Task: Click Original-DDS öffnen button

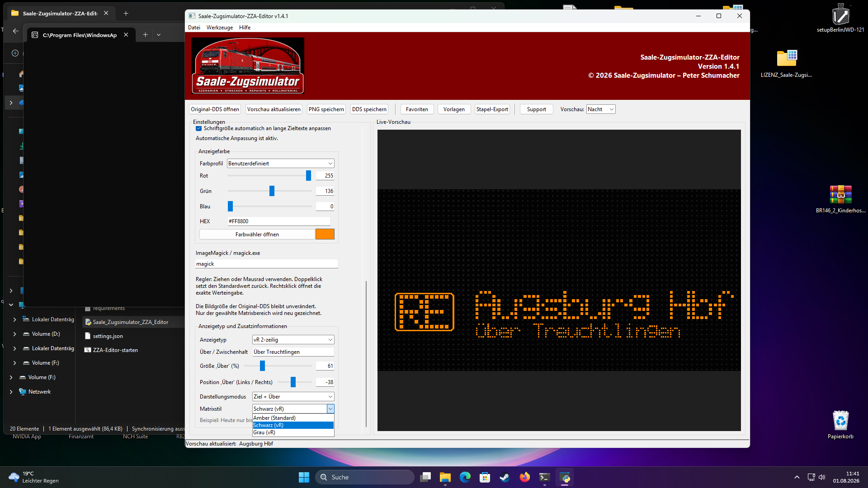Action: [x=215, y=109]
